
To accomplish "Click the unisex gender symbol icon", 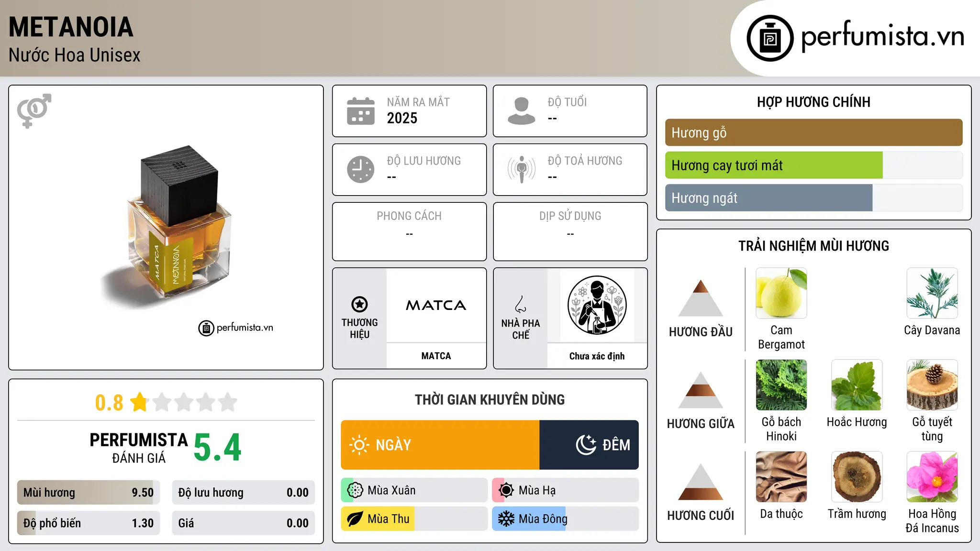I will pos(34,111).
